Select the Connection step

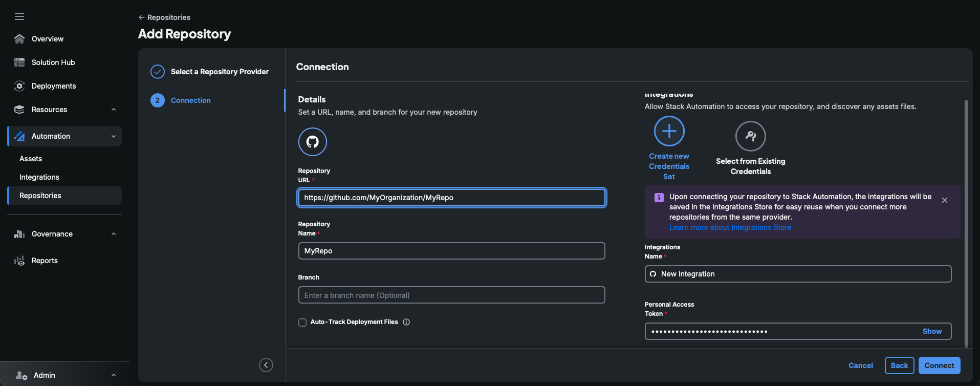point(191,100)
